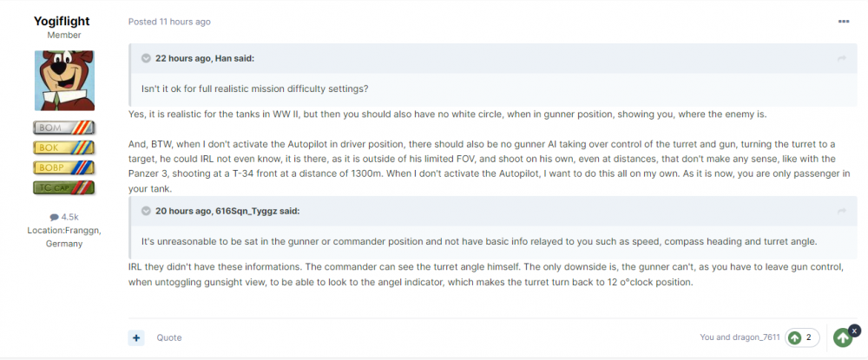Open the 'Posted 11 hours ago' permalink
Viewport: 868px width, 360px height.
pos(168,22)
